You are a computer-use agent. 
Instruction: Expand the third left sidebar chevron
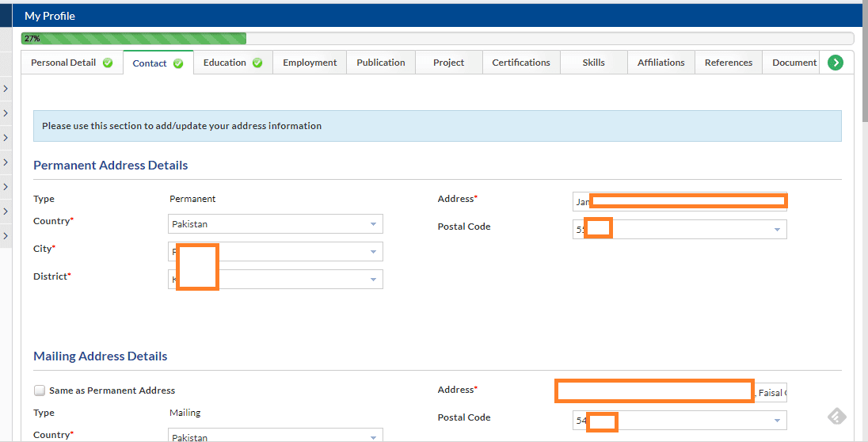pyautogui.click(x=6, y=138)
